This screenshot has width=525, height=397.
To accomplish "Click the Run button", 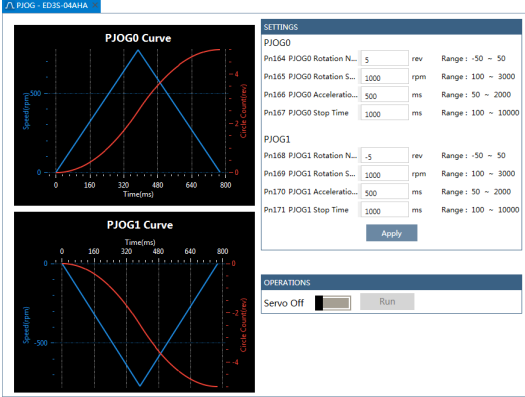I will (x=387, y=302).
